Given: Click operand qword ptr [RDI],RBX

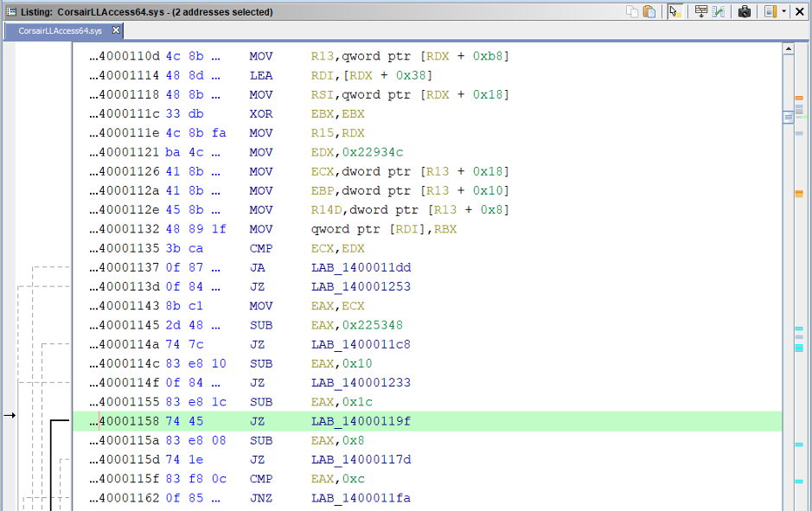Looking at the screenshot, I should pyautogui.click(x=384, y=229).
